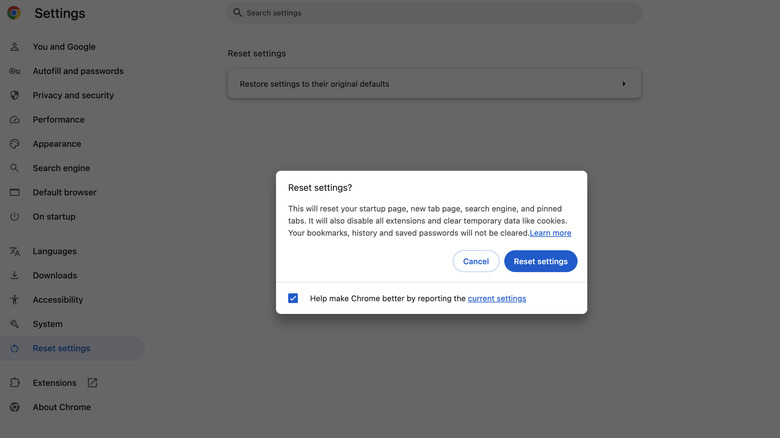This screenshot has height=438, width=780.
Task: Open Privacy and security section
Action: tap(72, 95)
